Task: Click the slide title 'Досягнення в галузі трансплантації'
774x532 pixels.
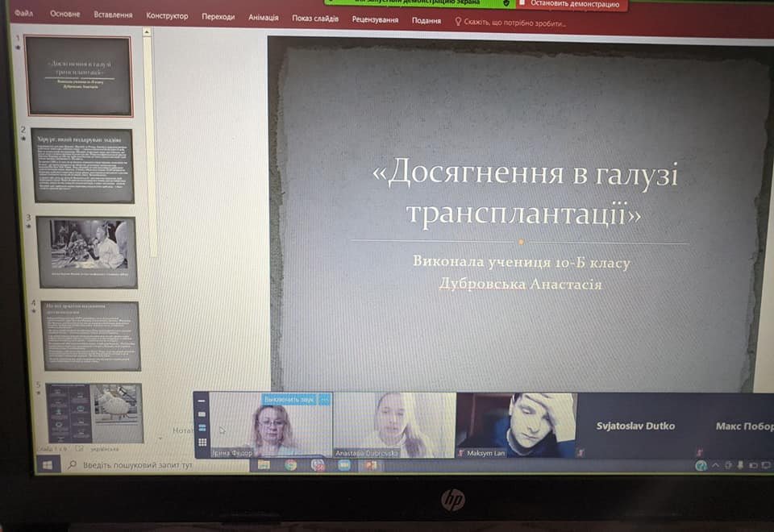Action: tap(526, 193)
